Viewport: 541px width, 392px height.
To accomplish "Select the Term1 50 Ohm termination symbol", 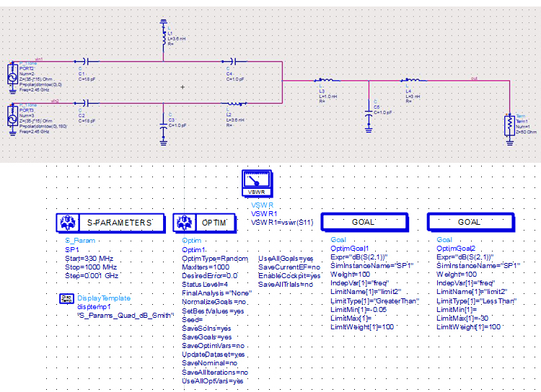I will pos(509,128).
